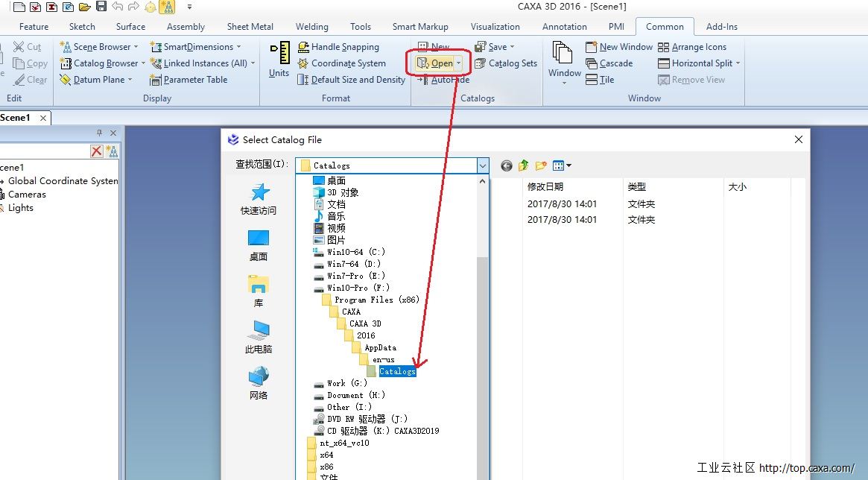868x480 pixels.
Task: Open Catalog Sets
Action: pyautogui.click(x=506, y=63)
